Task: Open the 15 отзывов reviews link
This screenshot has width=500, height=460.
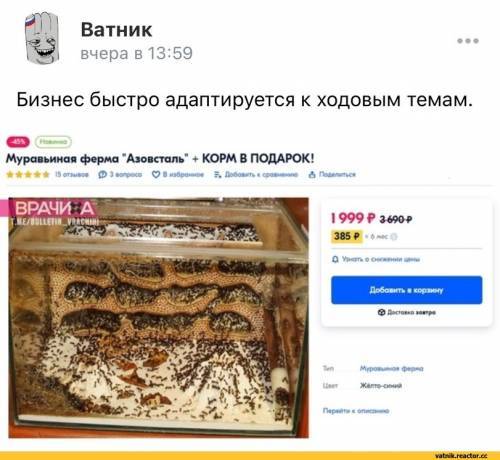Action: point(72,174)
